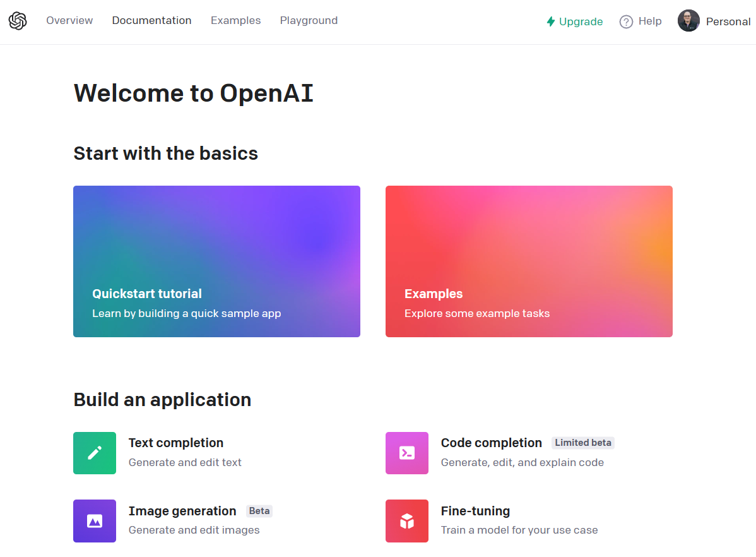Select the picture icon for Image generation
This screenshot has height=557, width=756.
95,521
